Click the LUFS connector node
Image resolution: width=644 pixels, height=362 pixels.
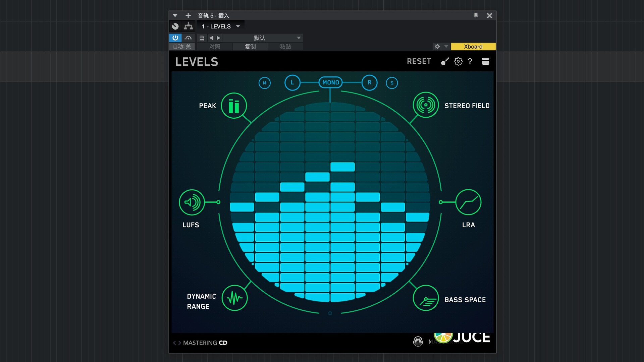(218, 202)
